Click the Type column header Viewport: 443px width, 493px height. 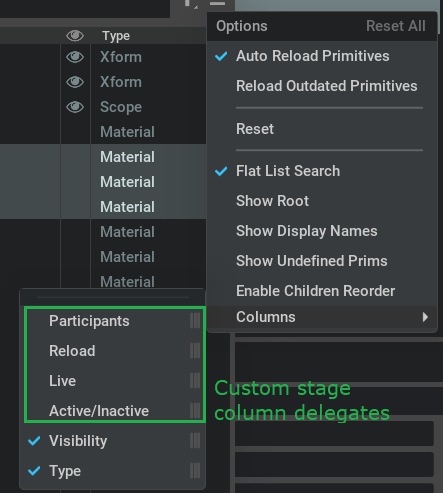coord(116,36)
